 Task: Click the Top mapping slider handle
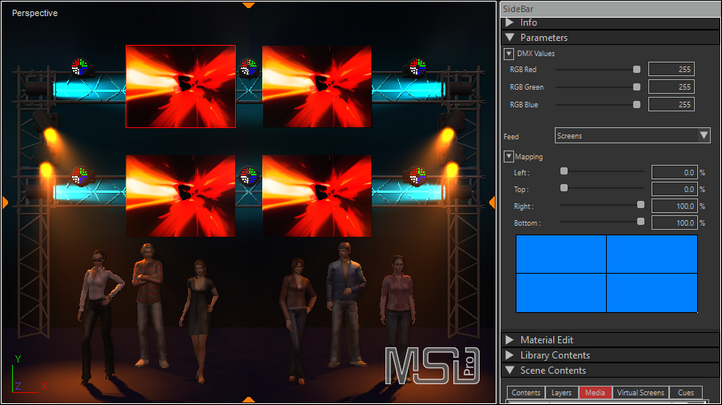coord(564,188)
